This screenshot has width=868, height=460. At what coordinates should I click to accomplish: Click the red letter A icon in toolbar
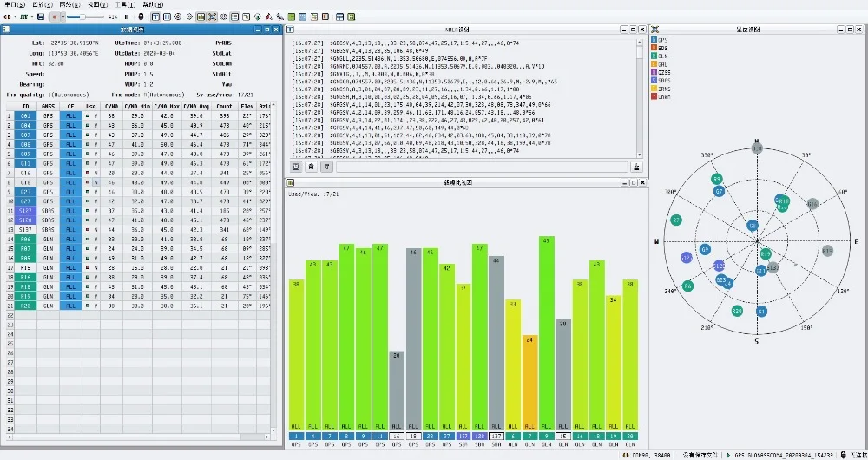coord(268,16)
